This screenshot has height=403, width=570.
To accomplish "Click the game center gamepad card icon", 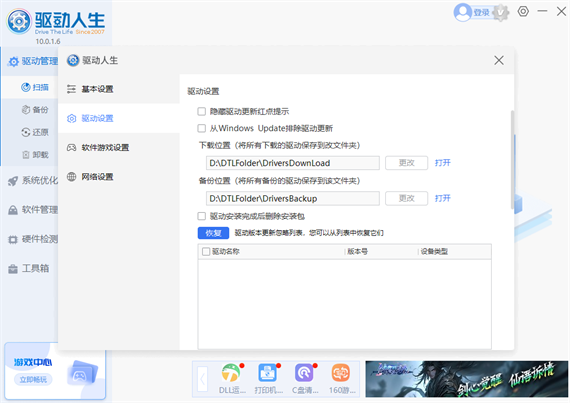I will tap(83, 373).
